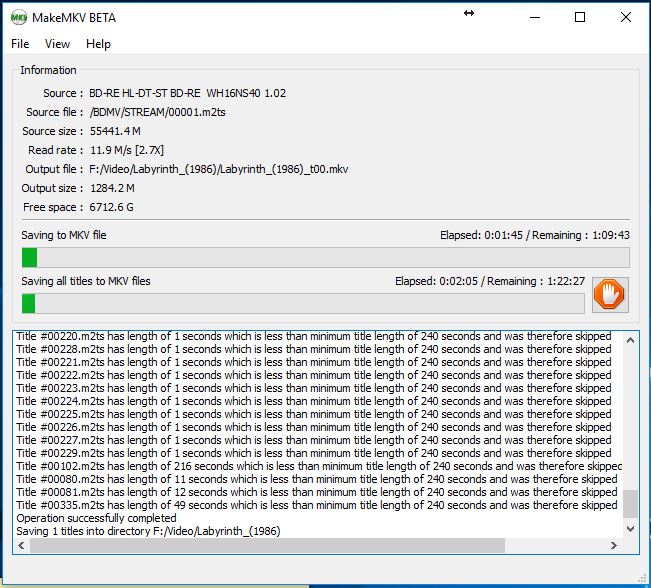Viewport: 651px width, 588px height.
Task: Click the Operation successfully completed log line
Action: [96, 518]
